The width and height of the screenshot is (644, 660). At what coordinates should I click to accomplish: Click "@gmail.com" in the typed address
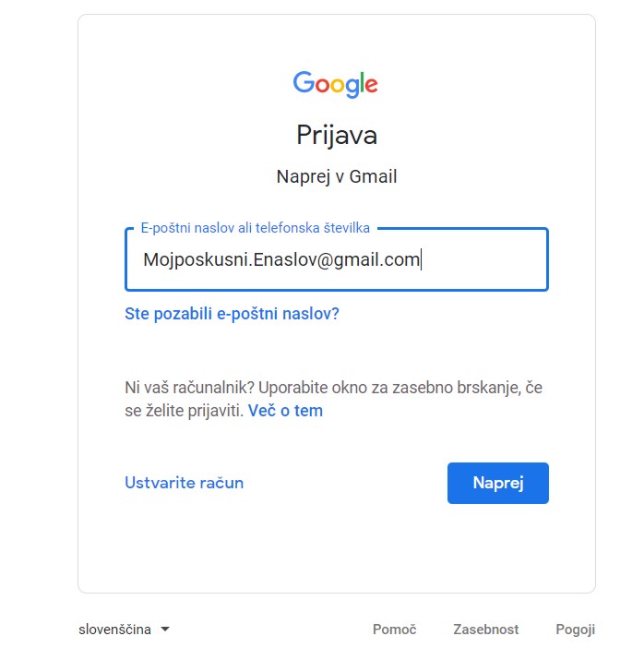click(x=369, y=260)
